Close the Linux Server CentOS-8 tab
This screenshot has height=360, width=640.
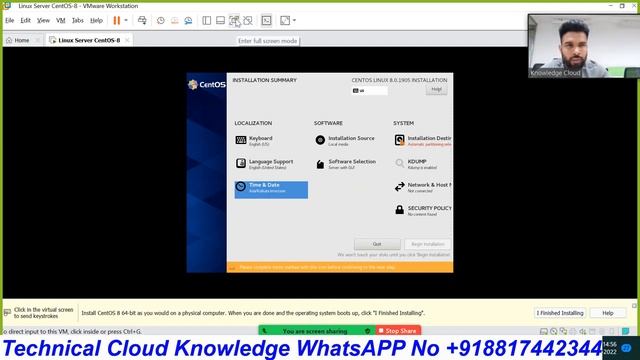(x=127, y=40)
